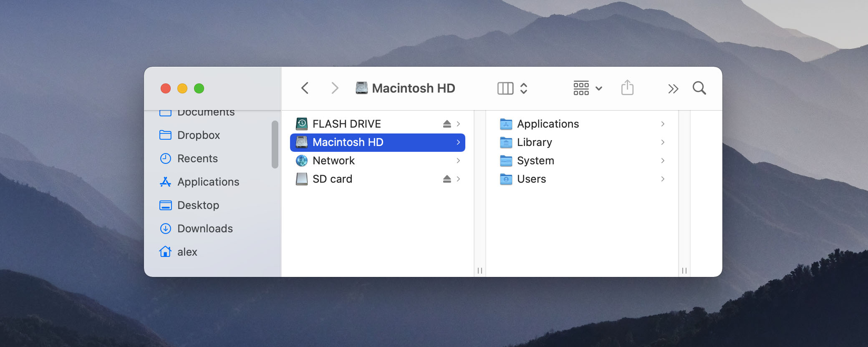The width and height of the screenshot is (868, 347).
Task: Go forward with the right arrow
Action: coord(334,88)
